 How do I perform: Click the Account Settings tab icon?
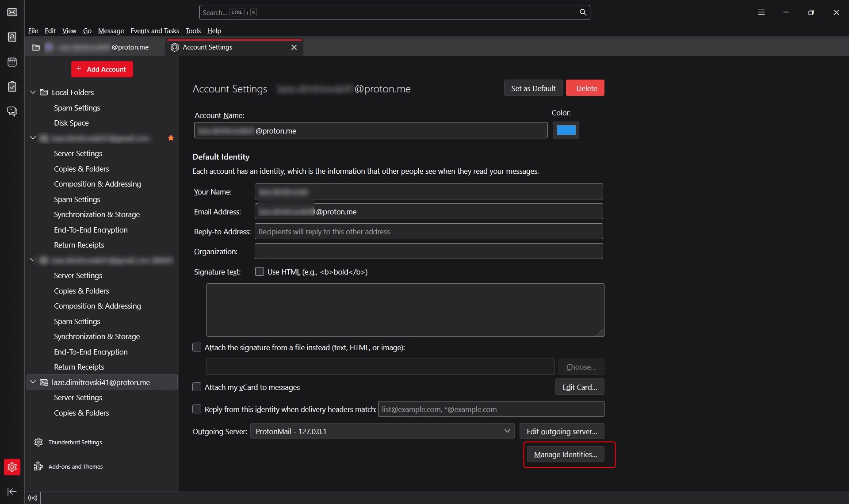(x=175, y=47)
